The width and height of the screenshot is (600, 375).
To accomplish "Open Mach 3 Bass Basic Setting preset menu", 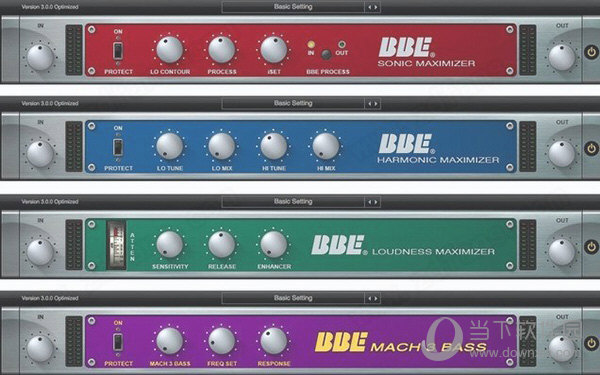I will pyautogui.click(x=293, y=298).
